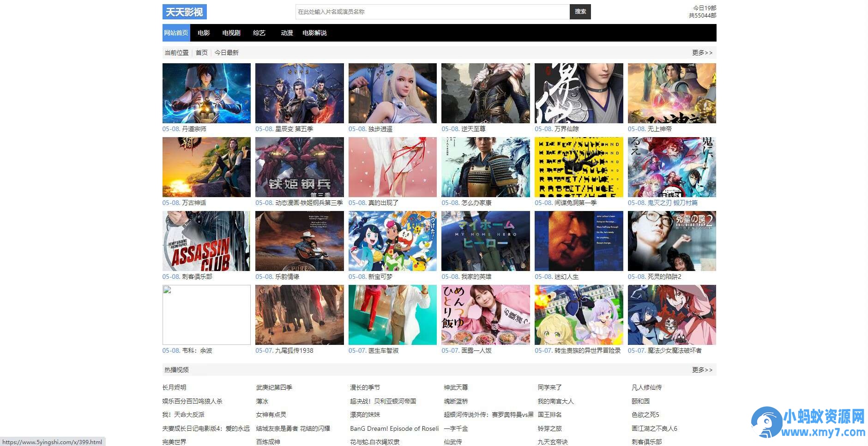Screen dimensions: 868x446
Task: Open 神武天尊 in hot videos
Action: 456,387
